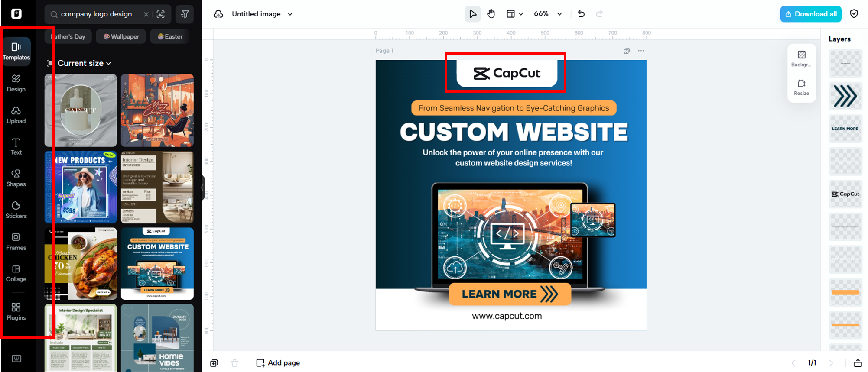Open the Resize tool
The height and width of the screenshot is (372, 868).
[801, 87]
